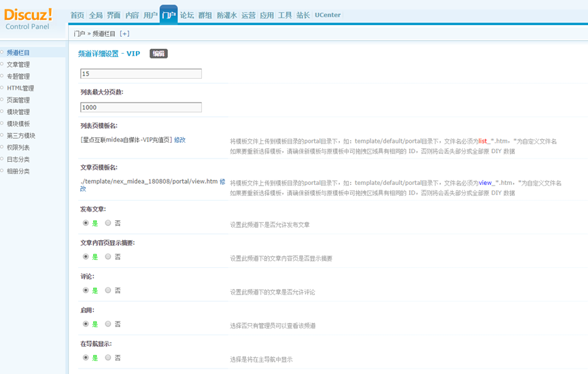
Task: Click the input field containing 15
Action: point(141,73)
